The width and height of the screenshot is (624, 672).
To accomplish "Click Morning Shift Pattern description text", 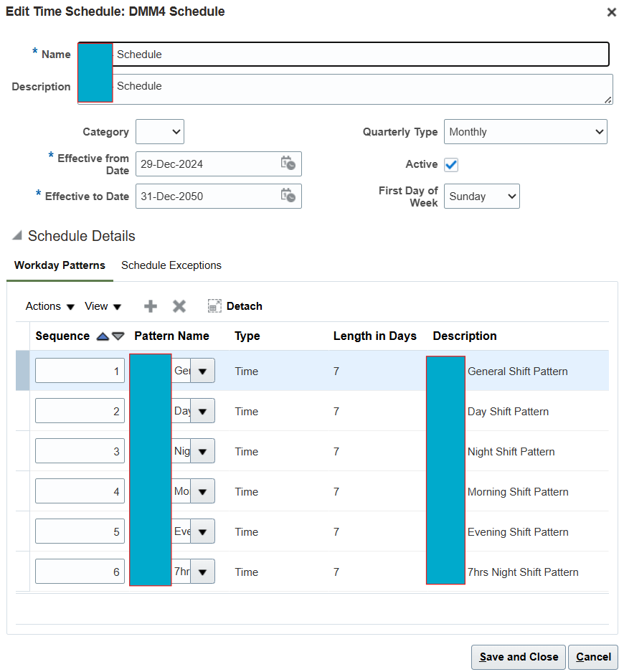I will [x=518, y=491].
